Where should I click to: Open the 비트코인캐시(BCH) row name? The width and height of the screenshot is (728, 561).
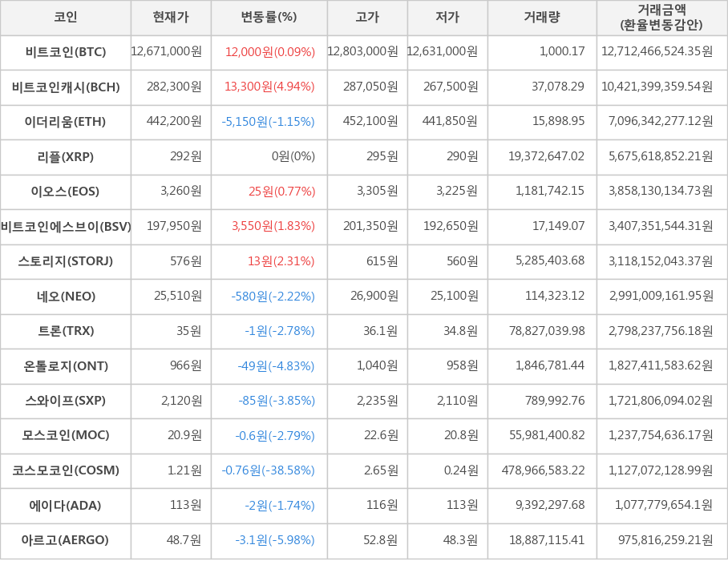point(66,87)
